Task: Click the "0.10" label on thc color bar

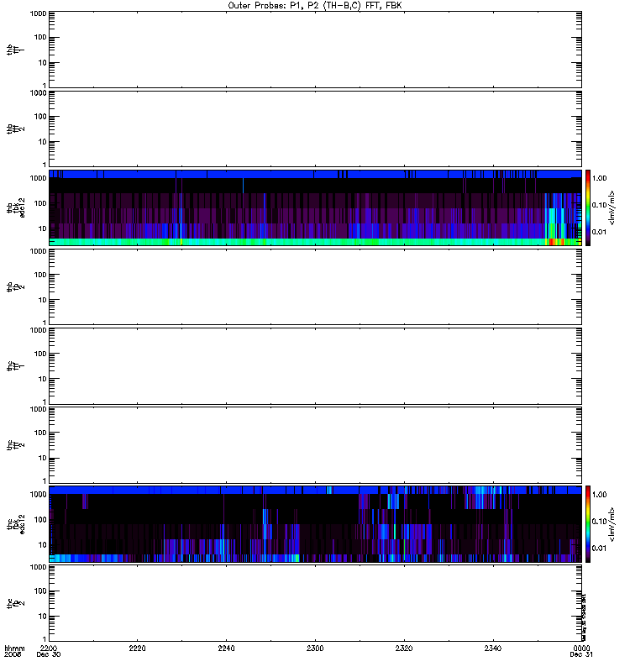Action: (x=599, y=522)
